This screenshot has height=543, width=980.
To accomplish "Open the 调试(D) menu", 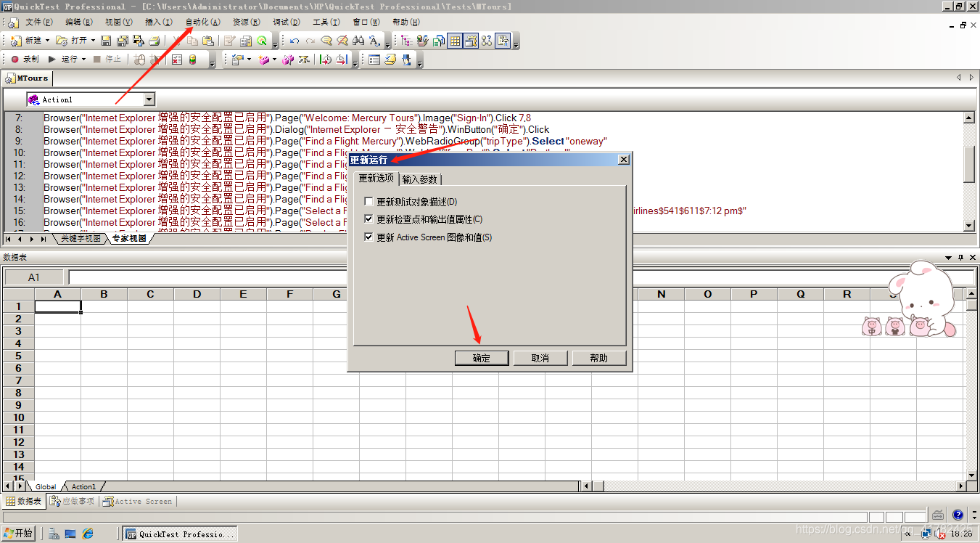I will pos(287,23).
